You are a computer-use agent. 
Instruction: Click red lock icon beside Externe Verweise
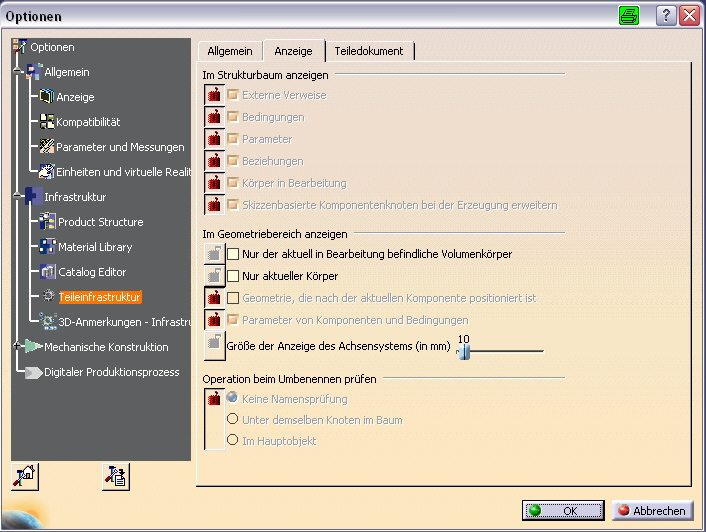(214, 95)
